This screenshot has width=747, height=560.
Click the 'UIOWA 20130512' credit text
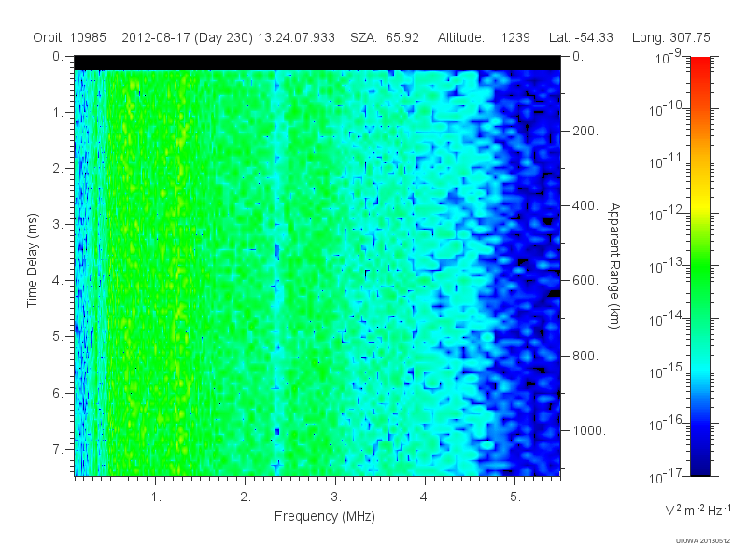coord(703,540)
